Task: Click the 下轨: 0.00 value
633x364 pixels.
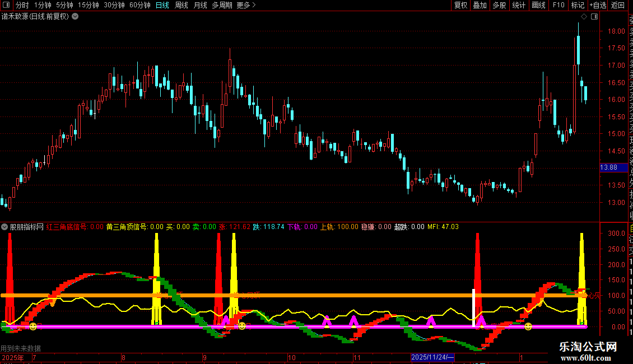Action: tap(302, 227)
